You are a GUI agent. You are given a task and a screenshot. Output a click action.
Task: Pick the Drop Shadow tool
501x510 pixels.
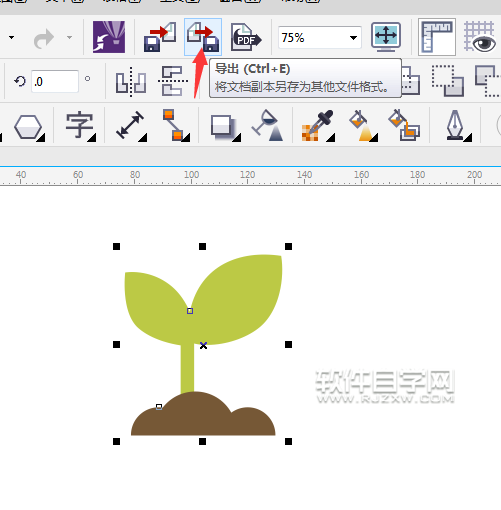[x=225, y=128]
